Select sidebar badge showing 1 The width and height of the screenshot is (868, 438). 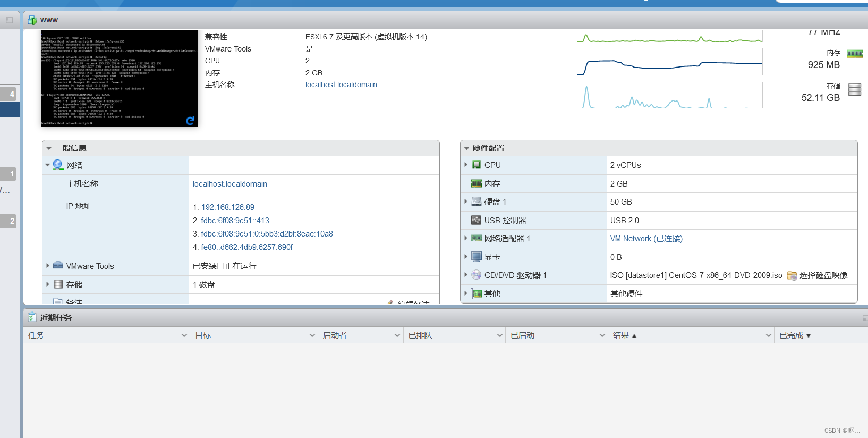pyautogui.click(x=8, y=174)
